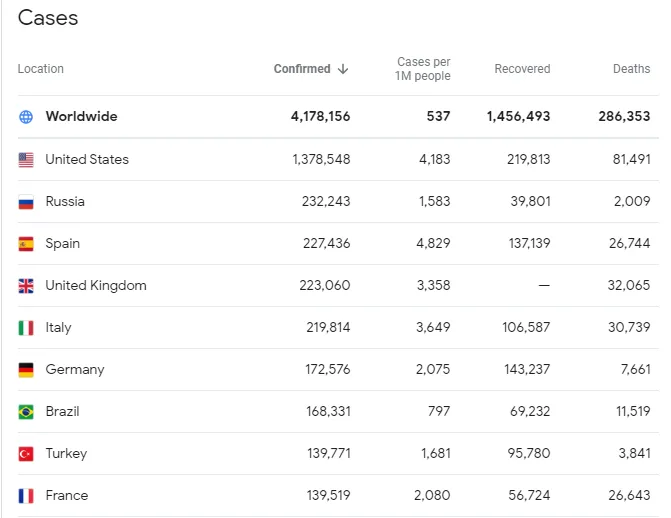Viewport: 671px width, 518px height.
Task: Click the United Kingdom flag icon
Action: [x=26, y=286]
